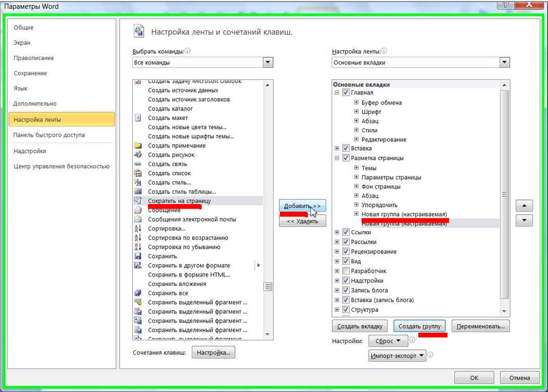Click the Сообщения электронной почты icon
This screenshot has height=392, width=548.
click(138, 219)
